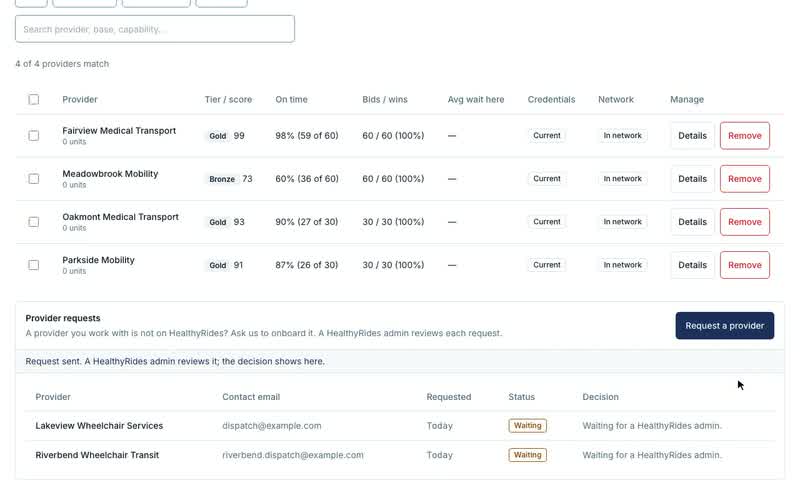Select the Fairview Medical Transport provider name
This screenshot has height=500, width=800.
(x=119, y=131)
